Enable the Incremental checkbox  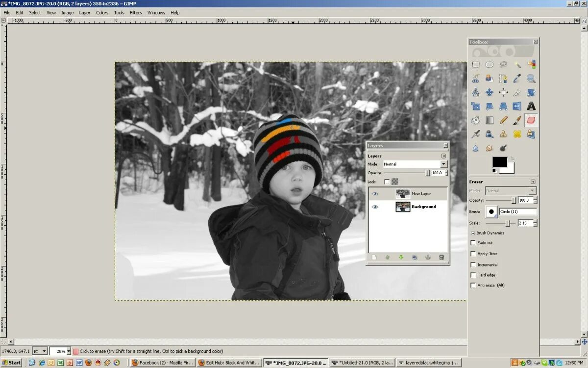[x=473, y=264]
